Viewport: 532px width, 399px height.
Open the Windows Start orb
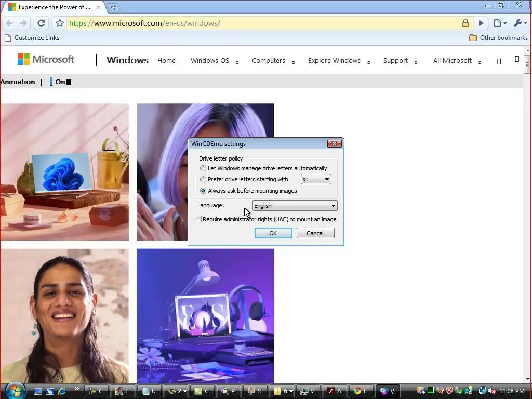click(x=15, y=391)
